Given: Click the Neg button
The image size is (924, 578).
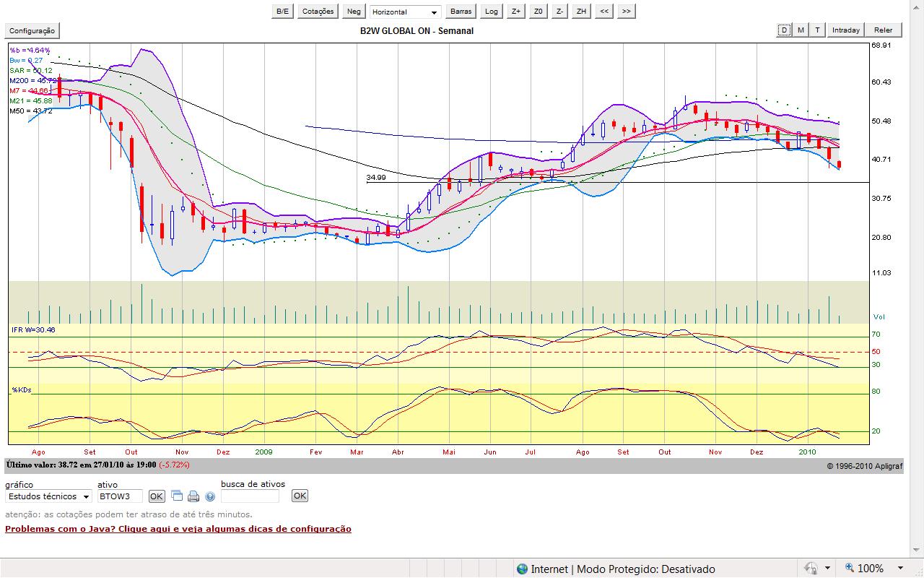Looking at the screenshot, I should 354,12.
